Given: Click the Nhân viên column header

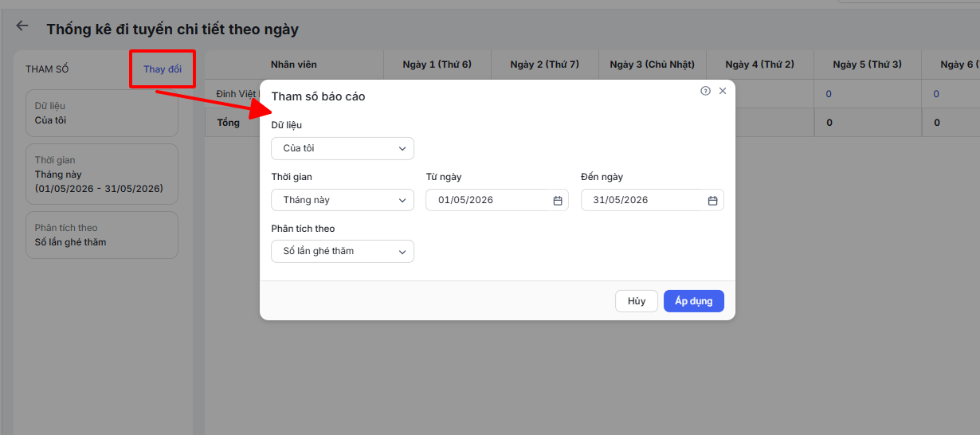Looking at the screenshot, I should click(x=293, y=65).
